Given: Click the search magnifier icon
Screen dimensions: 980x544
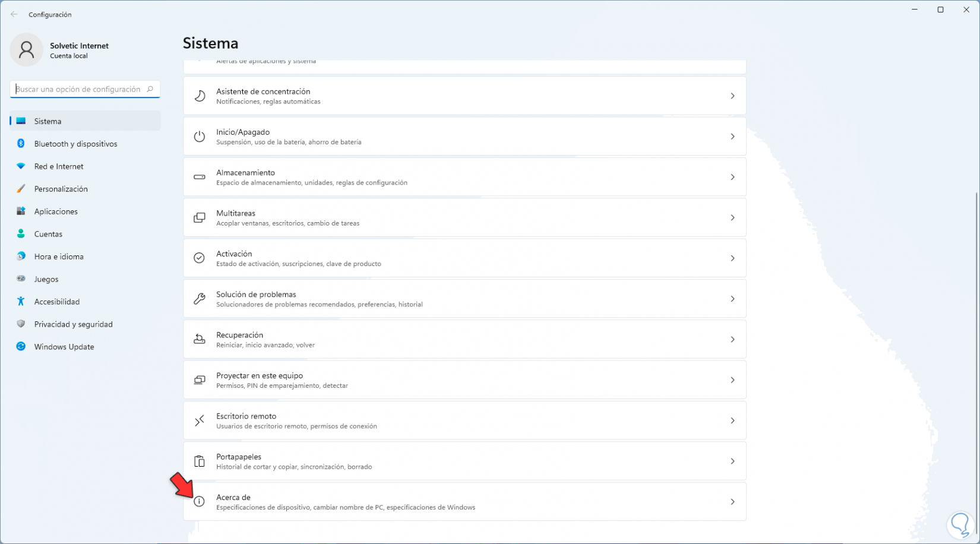Looking at the screenshot, I should (150, 89).
